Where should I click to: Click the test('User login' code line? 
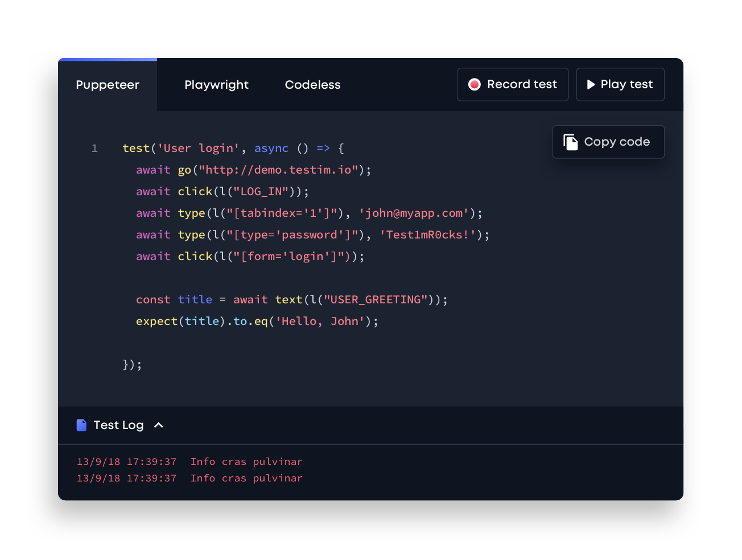tap(233, 149)
